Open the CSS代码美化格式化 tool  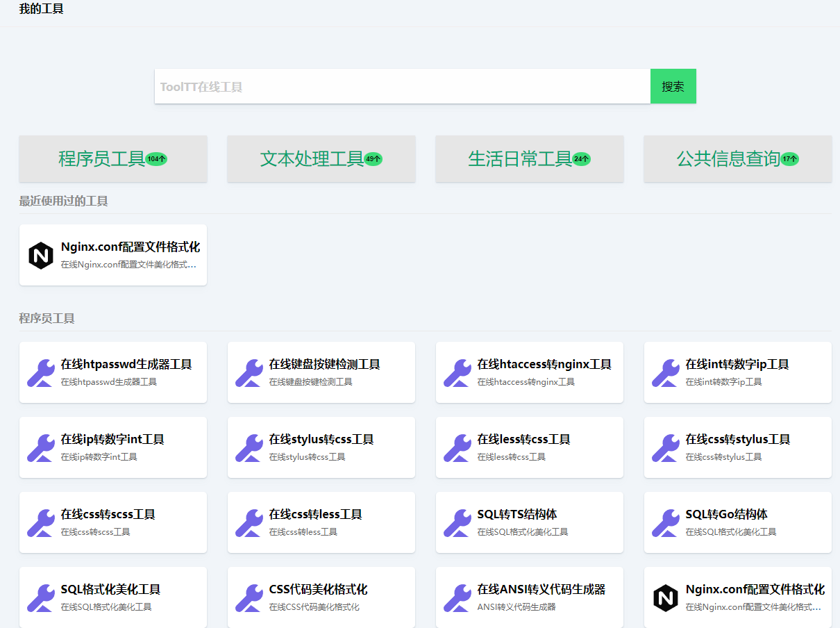point(318,590)
